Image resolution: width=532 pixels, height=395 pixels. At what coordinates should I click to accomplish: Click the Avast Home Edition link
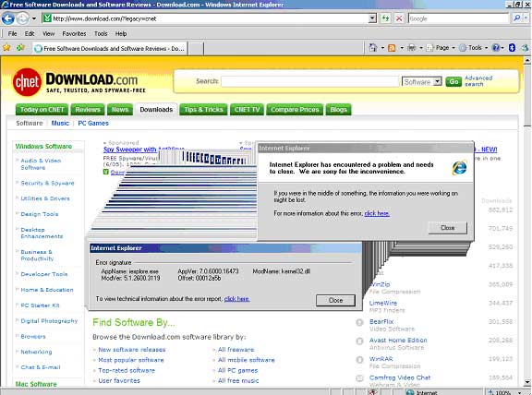(x=398, y=340)
